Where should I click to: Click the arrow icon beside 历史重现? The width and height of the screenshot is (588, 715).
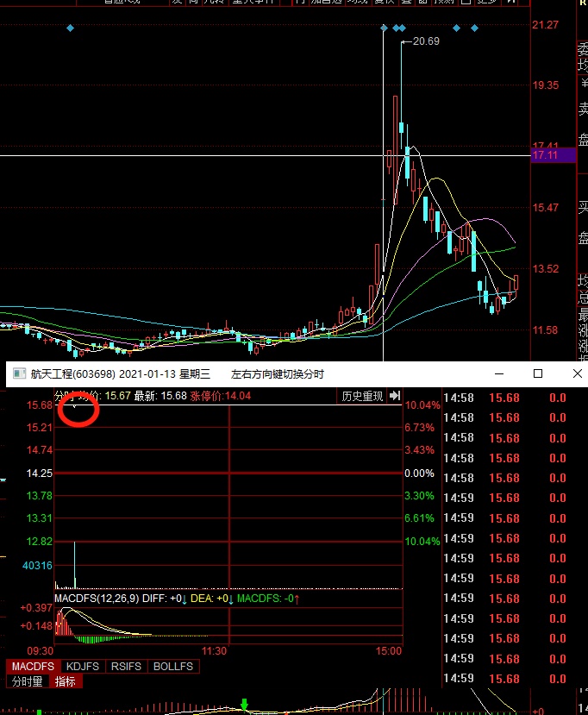pos(394,396)
